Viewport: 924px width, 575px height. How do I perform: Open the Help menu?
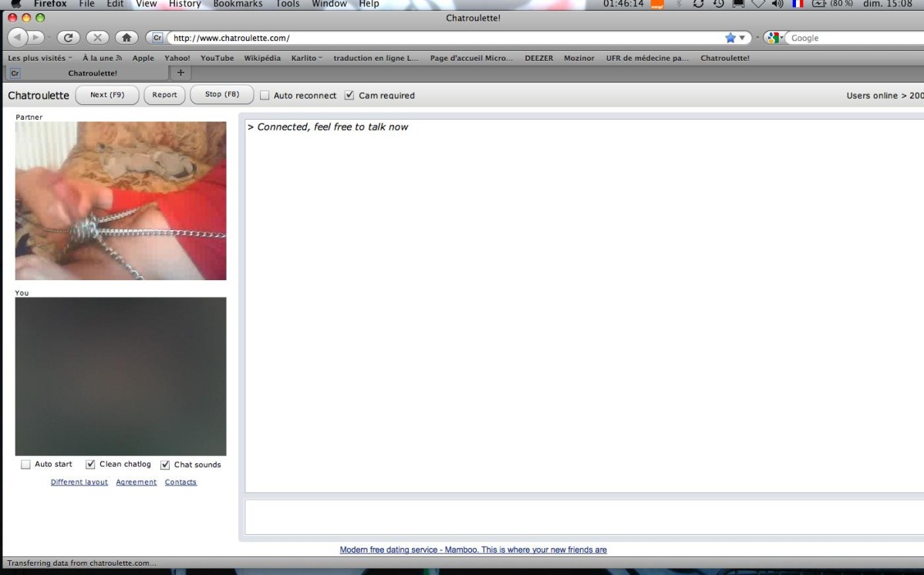pos(369,4)
